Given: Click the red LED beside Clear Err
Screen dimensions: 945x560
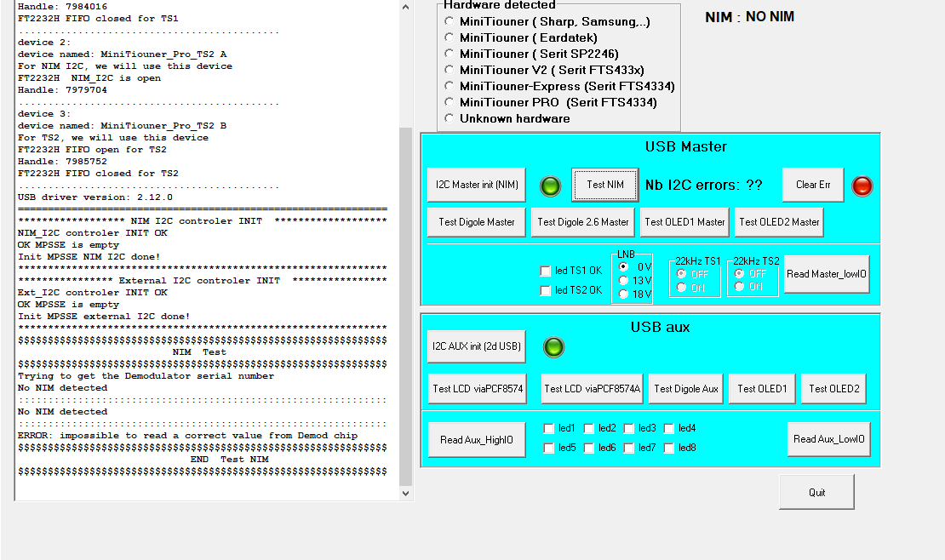Looking at the screenshot, I should click(862, 186).
